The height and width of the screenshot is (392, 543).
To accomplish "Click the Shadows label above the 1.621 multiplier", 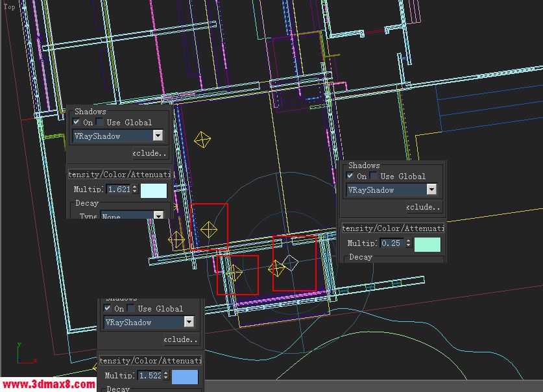I will (90, 111).
